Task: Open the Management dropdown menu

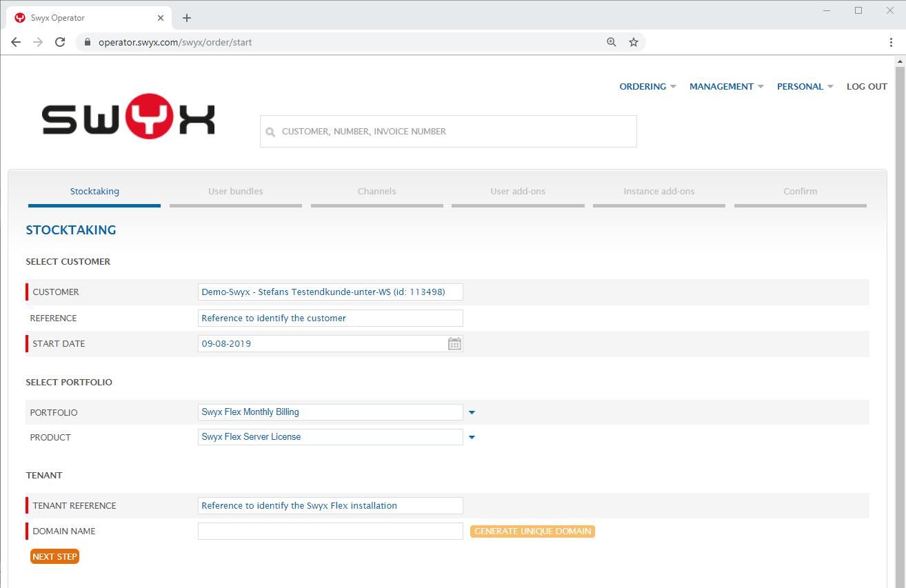Action: [x=727, y=86]
